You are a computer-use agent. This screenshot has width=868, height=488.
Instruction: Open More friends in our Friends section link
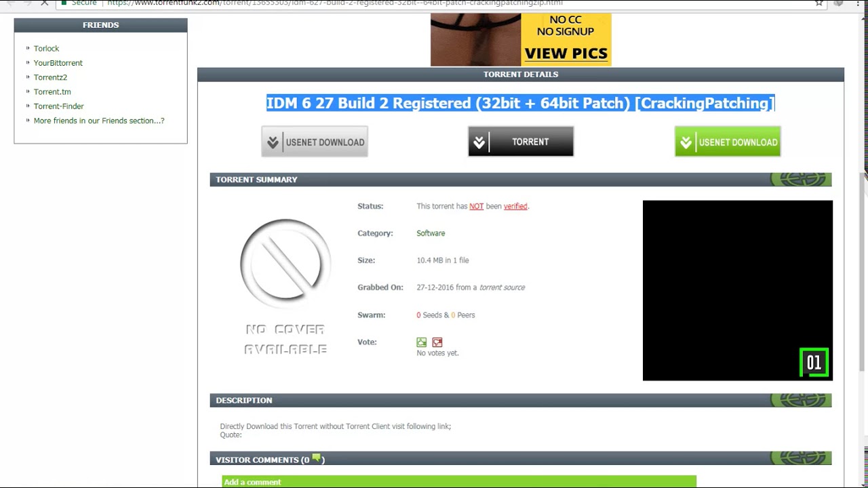(99, 121)
